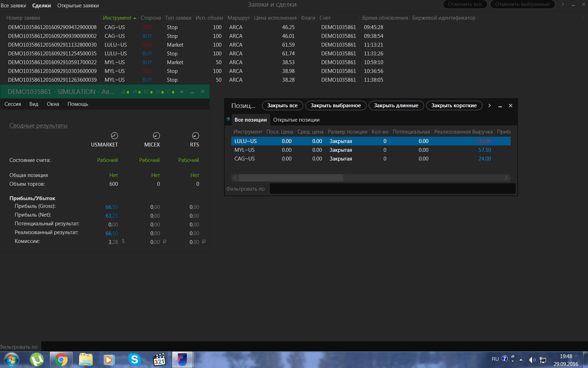
Task: Open Windows Start menu
Action: [x=11, y=360]
